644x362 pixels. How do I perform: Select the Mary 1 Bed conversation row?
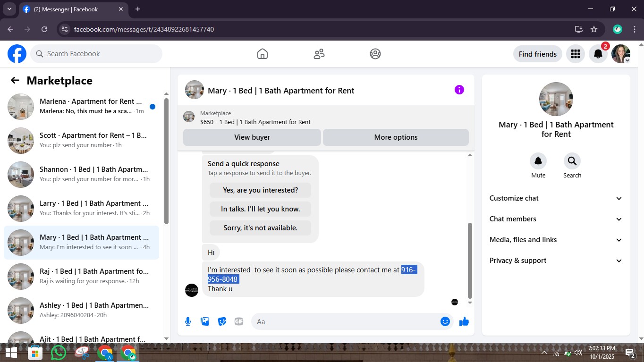(x=81, y=243)
